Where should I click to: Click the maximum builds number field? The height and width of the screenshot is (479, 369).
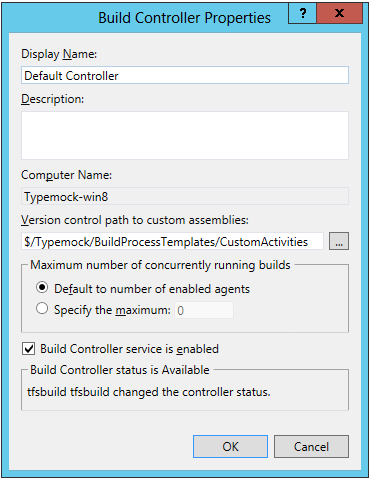[x=204, y=310]
